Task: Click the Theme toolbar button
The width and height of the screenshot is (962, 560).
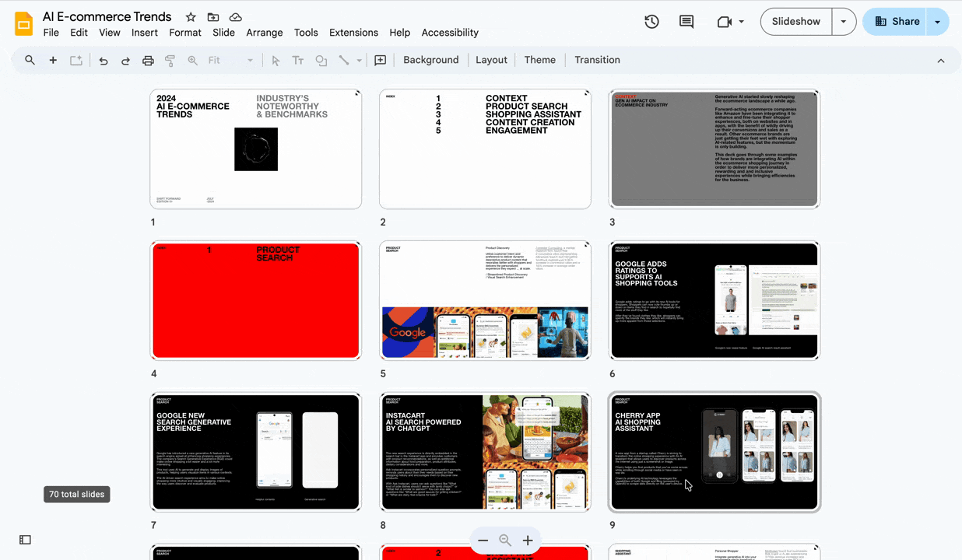Action: [540, 60]
